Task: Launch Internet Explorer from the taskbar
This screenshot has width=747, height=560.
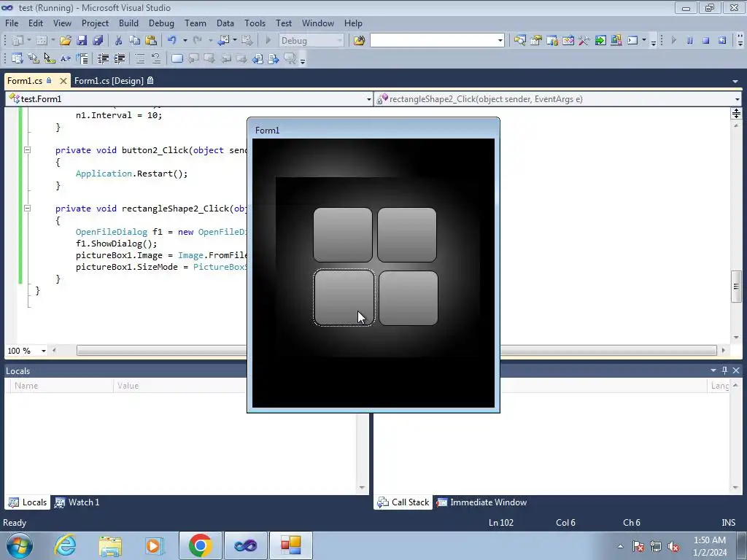Action: [65, 545]
